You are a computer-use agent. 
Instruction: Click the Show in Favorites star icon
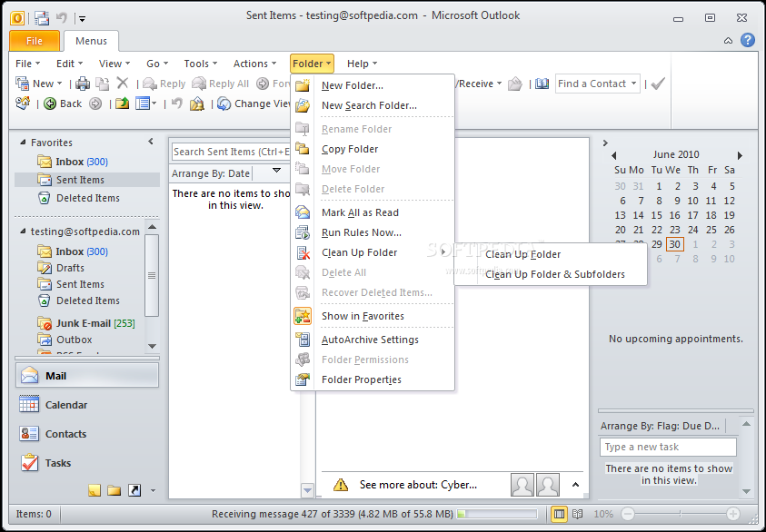[303, 316]
